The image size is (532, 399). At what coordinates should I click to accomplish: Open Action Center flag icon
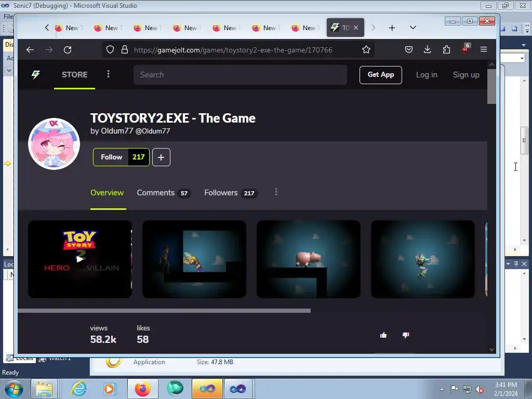[454, 389]
